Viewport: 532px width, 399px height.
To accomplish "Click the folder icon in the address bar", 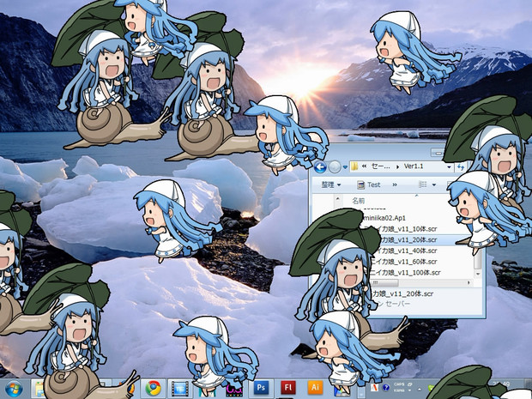I will click(355, 166).
